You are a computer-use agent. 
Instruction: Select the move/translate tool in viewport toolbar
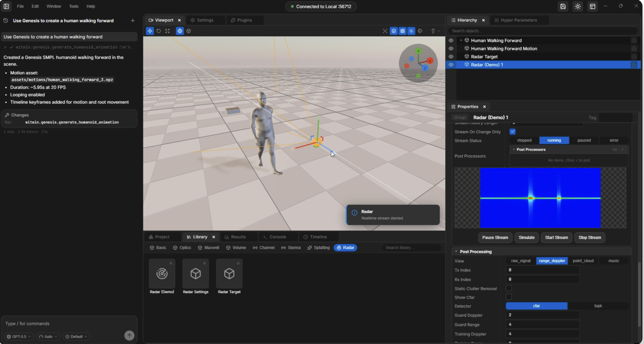(x=150, y=31)
